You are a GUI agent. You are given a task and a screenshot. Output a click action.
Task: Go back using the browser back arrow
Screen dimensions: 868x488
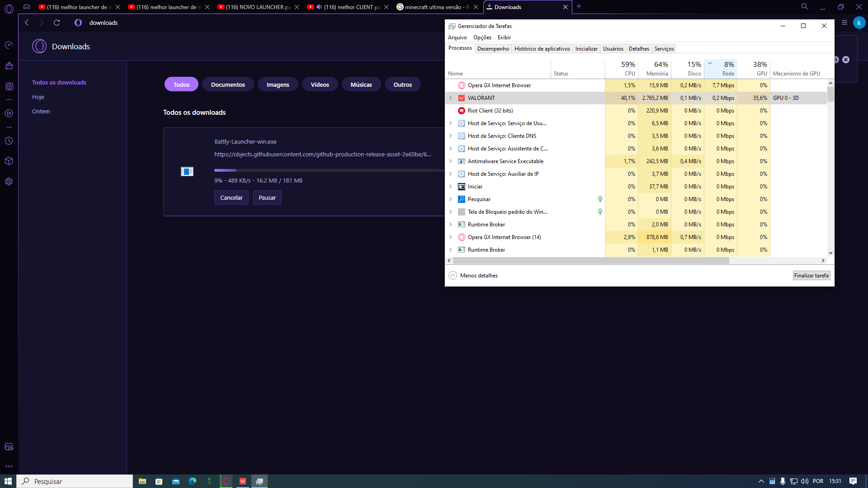(27, 23)
